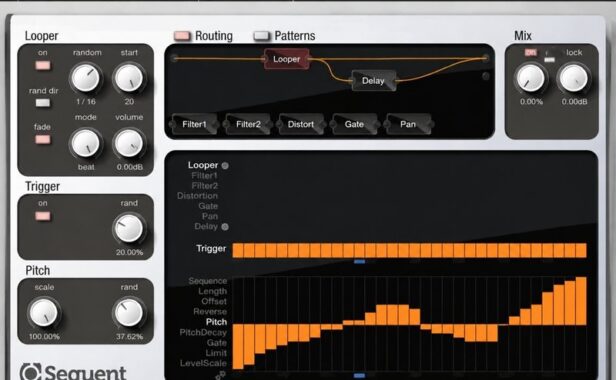Click the routing output connector at the wire's right end
616x380 pixels.
486,58
